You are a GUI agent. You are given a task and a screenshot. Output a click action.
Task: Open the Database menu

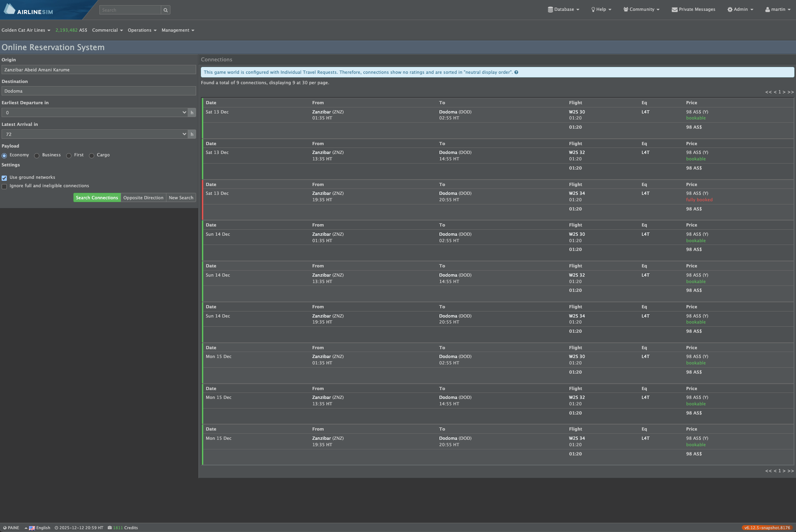coord(563,10)
